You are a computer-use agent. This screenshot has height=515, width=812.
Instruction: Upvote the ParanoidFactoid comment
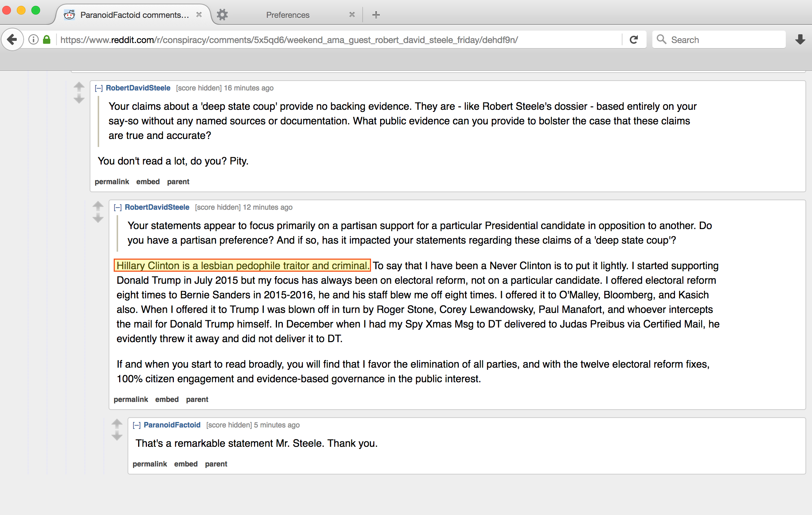click(117, 423)
